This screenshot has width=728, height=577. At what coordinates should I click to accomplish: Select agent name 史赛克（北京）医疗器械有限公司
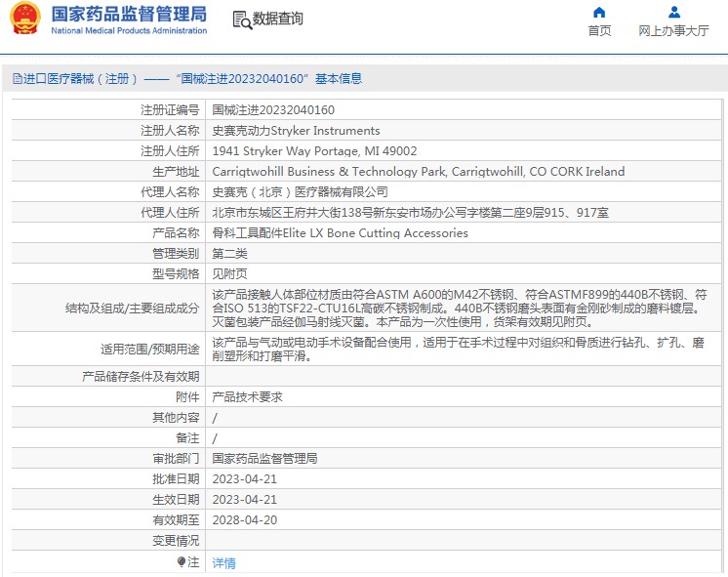(300, 192)
